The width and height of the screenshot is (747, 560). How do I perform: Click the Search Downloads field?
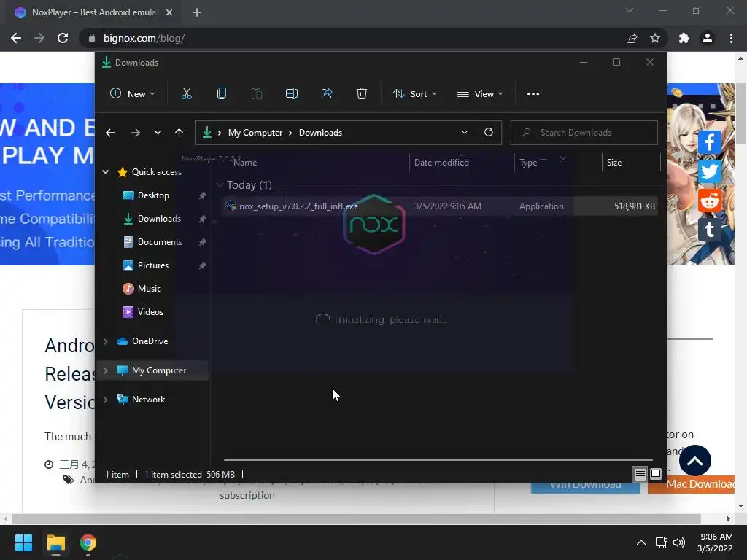click(584, 133)
